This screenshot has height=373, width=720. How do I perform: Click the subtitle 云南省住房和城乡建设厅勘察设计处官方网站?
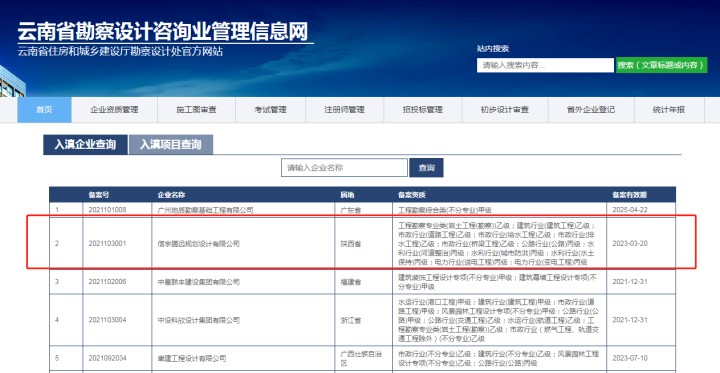pos(120,51)
